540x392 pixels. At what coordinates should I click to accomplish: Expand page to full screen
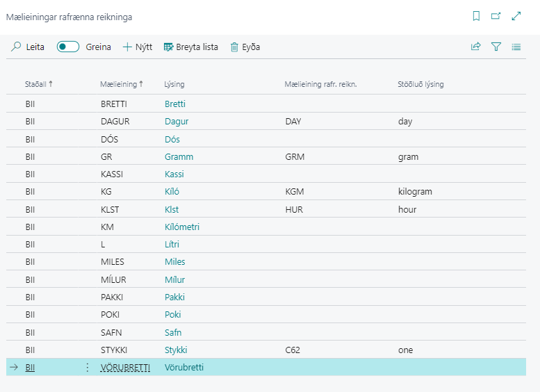point(516,16)
